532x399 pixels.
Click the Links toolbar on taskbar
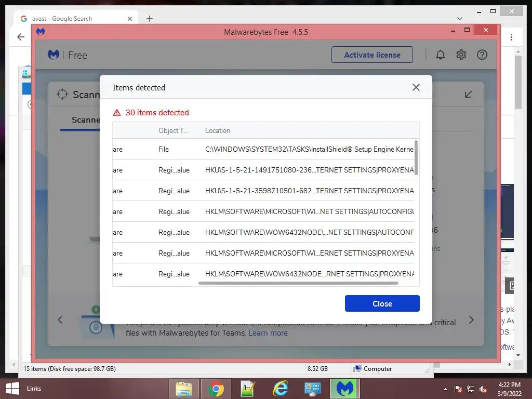(34, 389)
